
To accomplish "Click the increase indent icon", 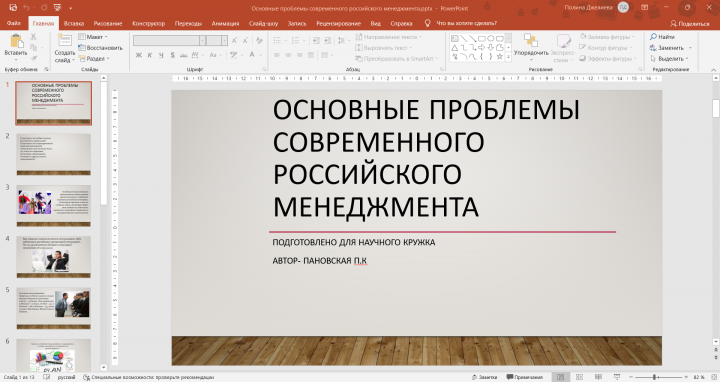I will (327, 40).
